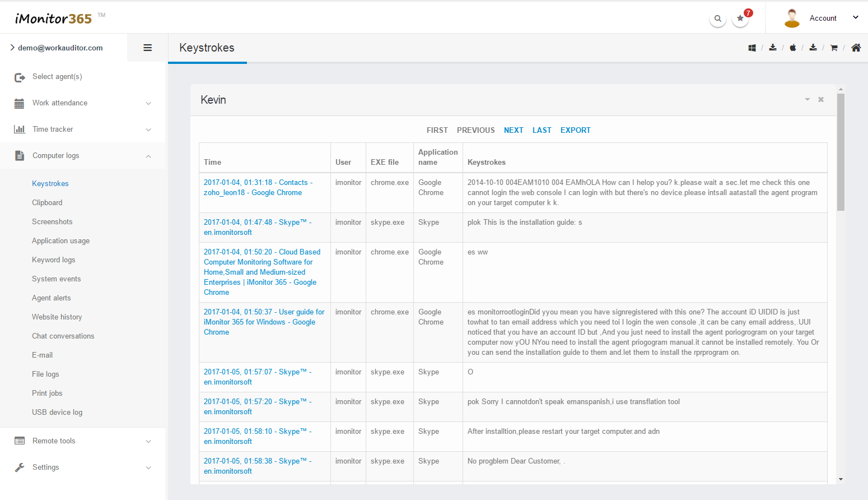Viewport: 868px width, 500px height.
Task: Click the search magnifier icon
Action: point(717,18)
